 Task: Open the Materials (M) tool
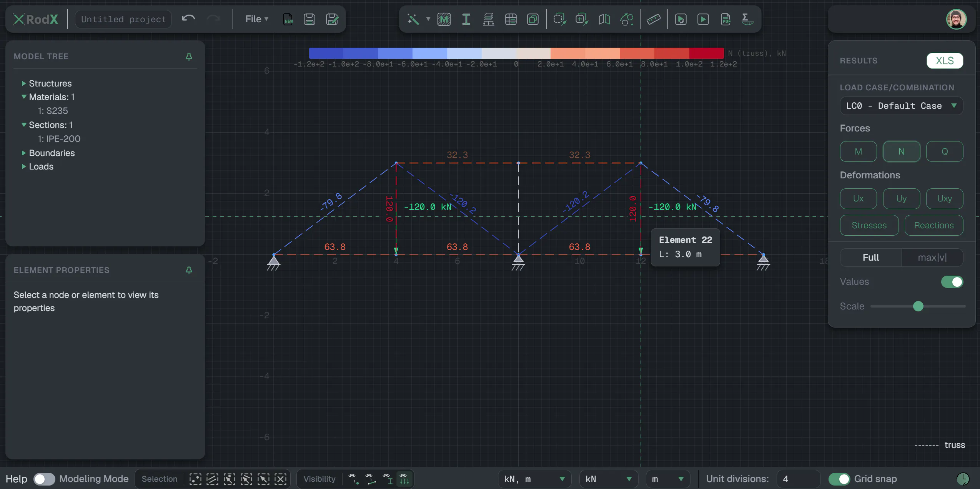[444, 19]
